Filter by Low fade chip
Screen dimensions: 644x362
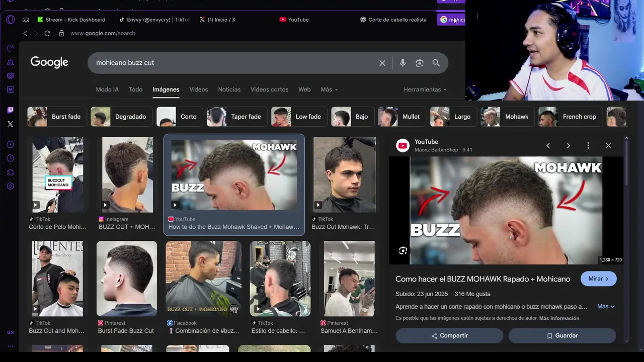(x=298, y=117)
